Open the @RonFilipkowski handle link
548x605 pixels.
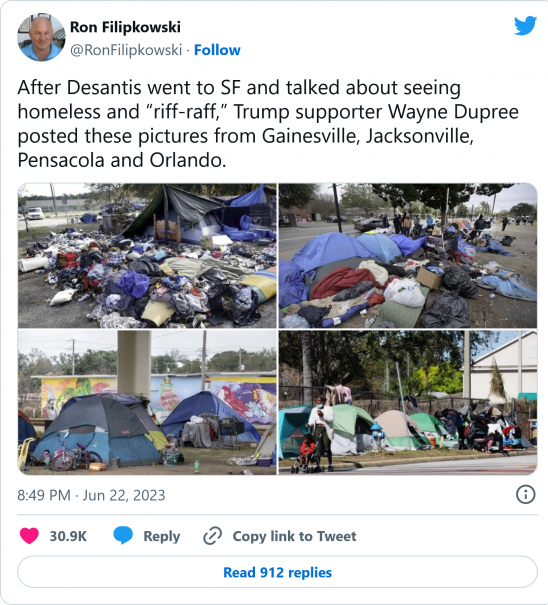tap(126, 50)
